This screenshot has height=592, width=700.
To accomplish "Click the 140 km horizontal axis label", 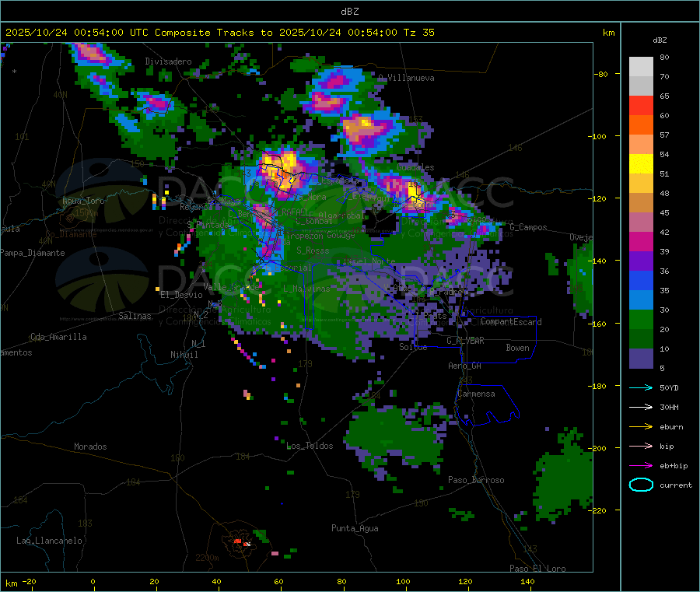I will [x=527, y=581].
